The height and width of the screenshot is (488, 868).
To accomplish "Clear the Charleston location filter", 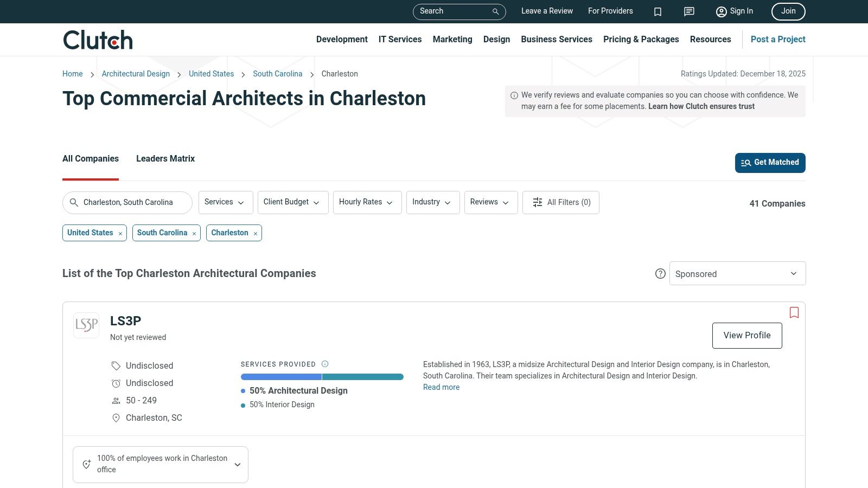I will point(255,233).
